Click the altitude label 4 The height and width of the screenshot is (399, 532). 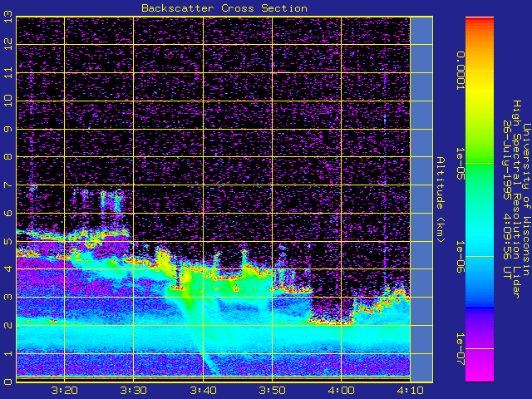(8, 269)
